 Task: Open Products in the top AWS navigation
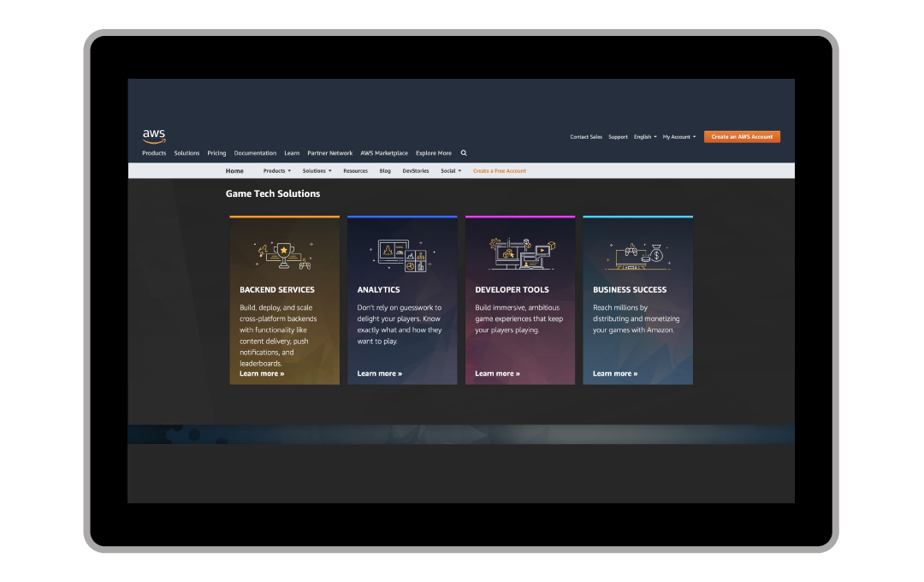(x=154, y=153)
